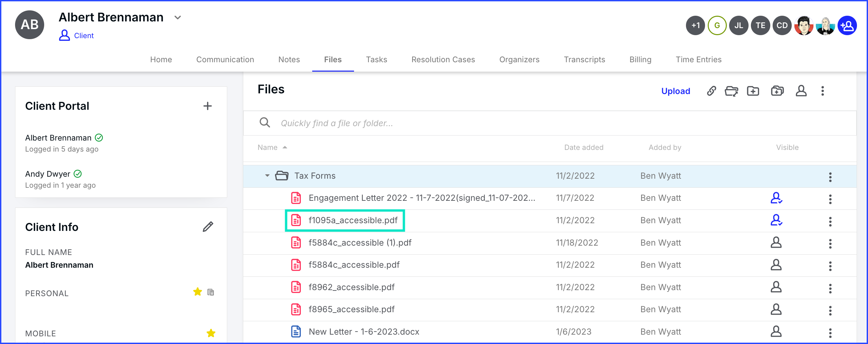Viewport: 868px width, 344px height.
Task: Open kebab menu for f1095a_accessible.pdf
Action: point(830,222)
